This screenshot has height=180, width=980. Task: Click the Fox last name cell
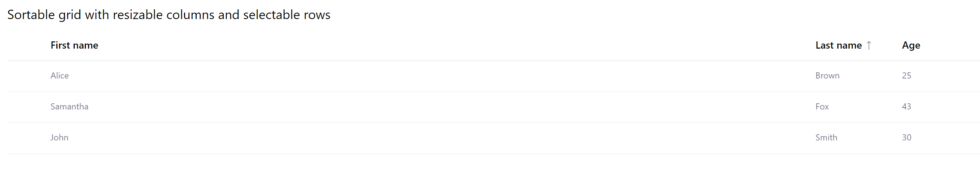822,107
